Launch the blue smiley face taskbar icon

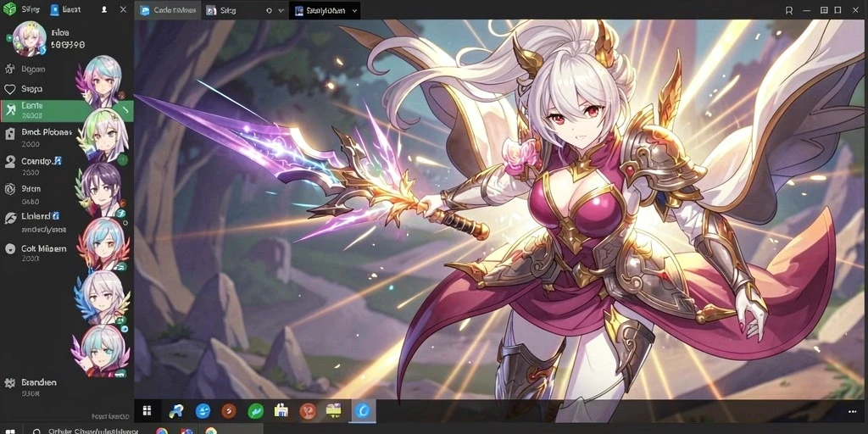[x=203, y=411]
